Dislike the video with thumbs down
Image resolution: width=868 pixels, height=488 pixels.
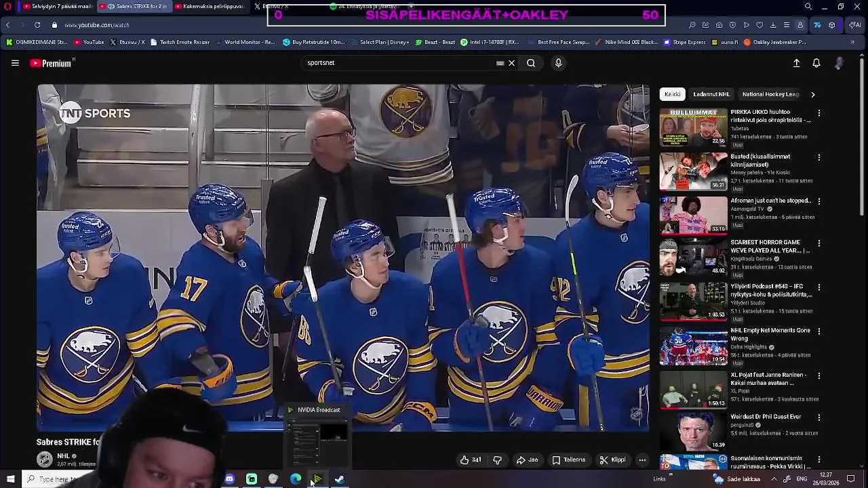(497, 460)
